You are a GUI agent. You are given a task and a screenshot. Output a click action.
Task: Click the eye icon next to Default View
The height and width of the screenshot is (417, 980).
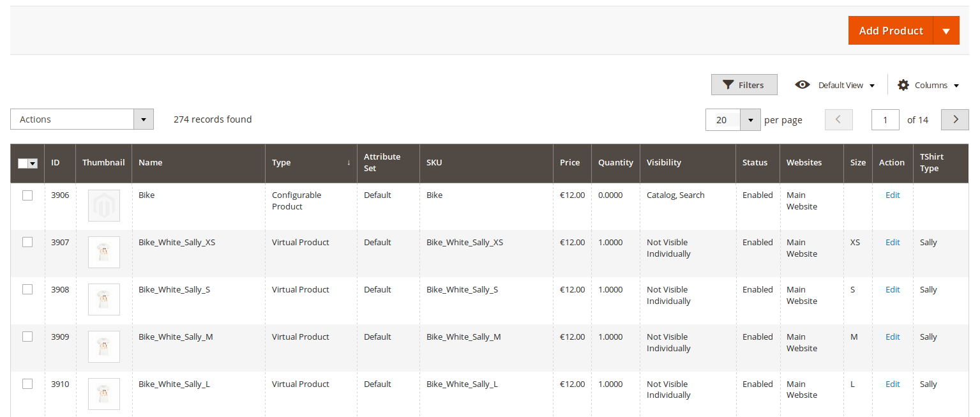[803, 84]
